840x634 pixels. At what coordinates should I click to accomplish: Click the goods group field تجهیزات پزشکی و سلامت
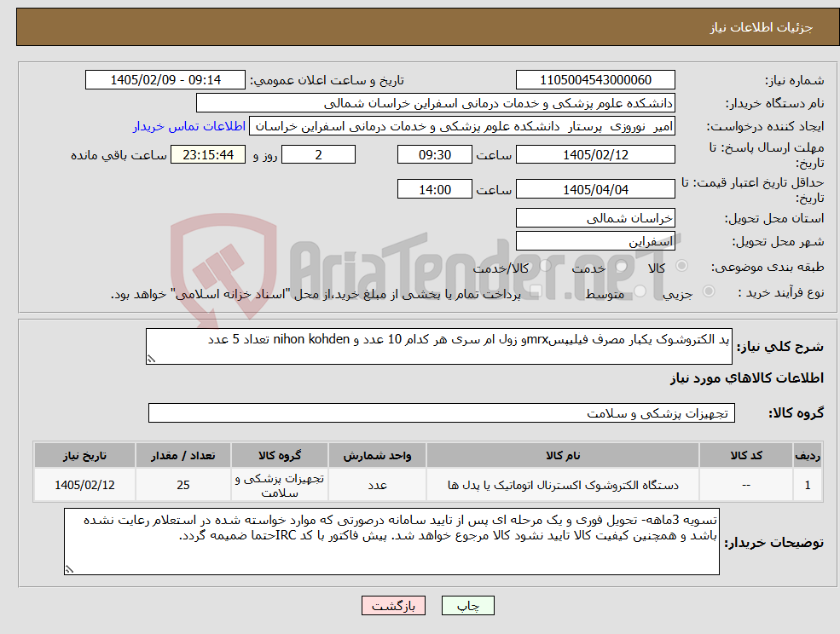442,412
